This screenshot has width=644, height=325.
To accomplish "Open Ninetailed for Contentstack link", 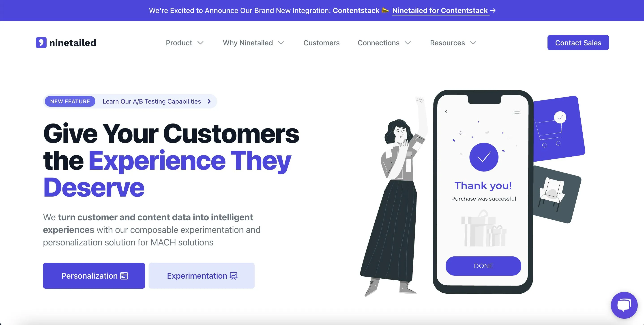I will [x=440, y=11].
